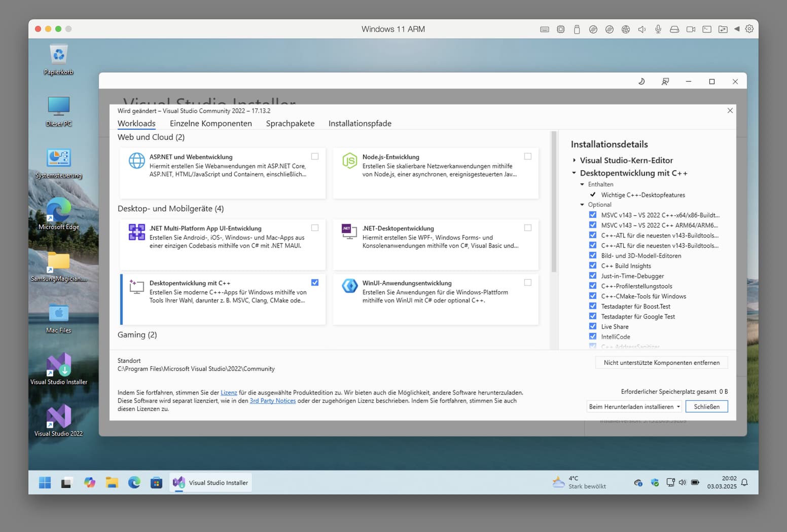Check the Node.js-Entwicklung workload
Image resolution: width=787 pixels, height=532 pixels.
point(528,157)
